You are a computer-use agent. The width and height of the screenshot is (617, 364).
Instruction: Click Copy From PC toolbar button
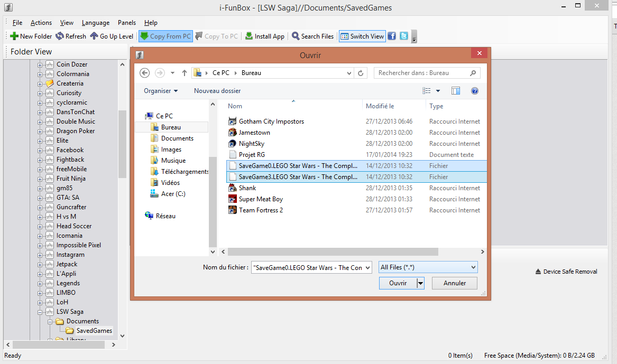(165, 36)
